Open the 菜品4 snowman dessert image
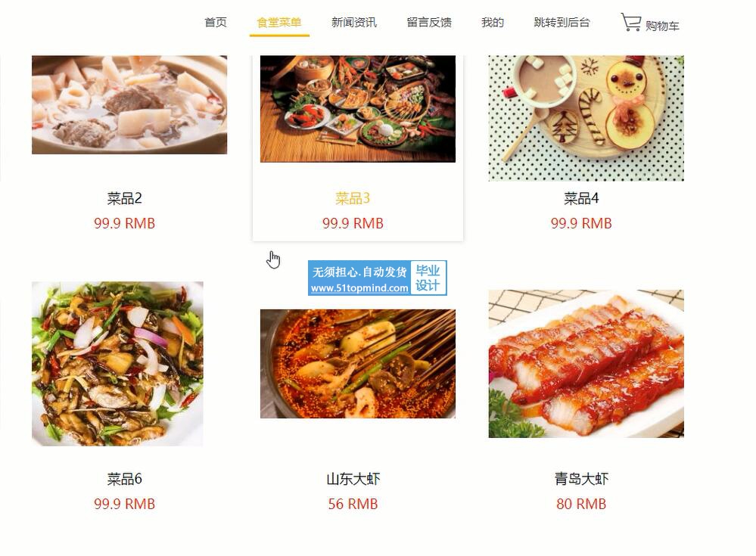The width and height of the screenshot is (756, 556). pyautogui.click(x=586, y=118)
